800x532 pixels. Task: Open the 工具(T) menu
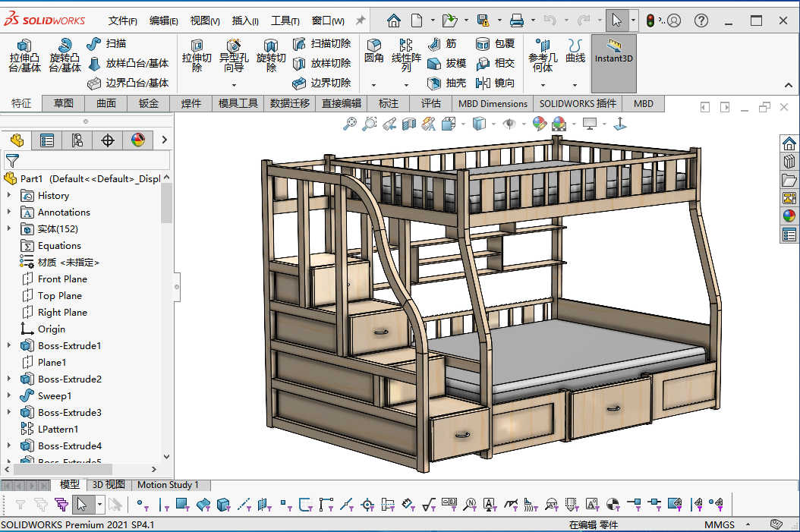pos(285,20)
